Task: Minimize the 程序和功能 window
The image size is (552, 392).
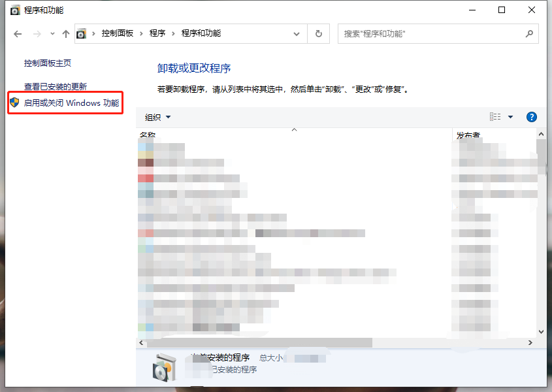Action: tap(472, 10)
